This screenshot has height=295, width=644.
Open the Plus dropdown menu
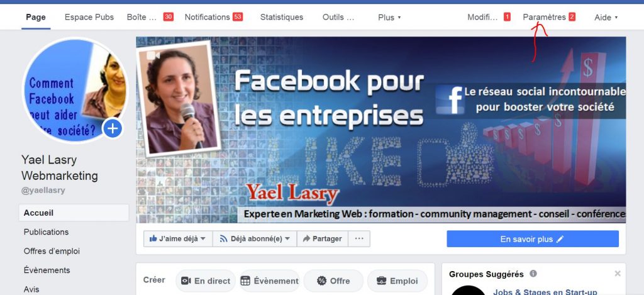[389, 17]
